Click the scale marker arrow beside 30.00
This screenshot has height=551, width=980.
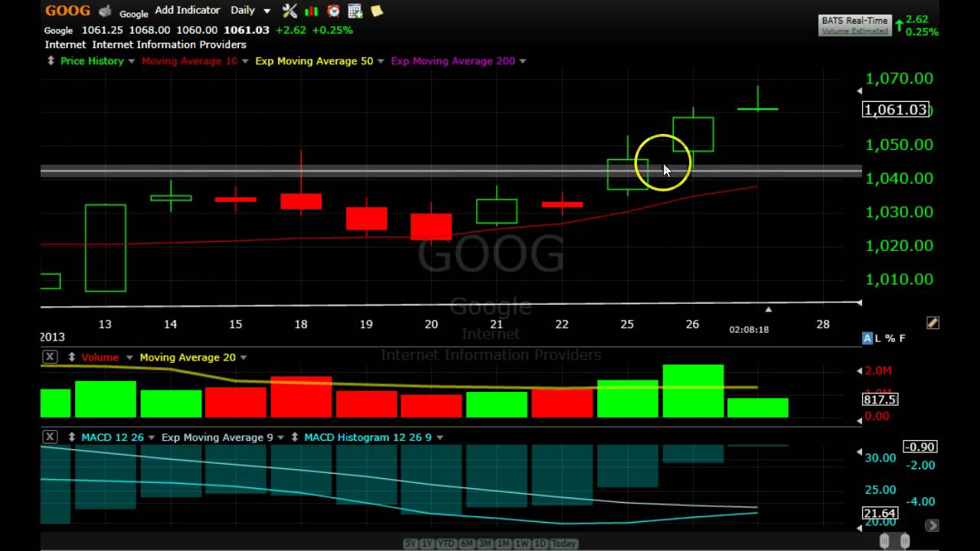(859, 452)
